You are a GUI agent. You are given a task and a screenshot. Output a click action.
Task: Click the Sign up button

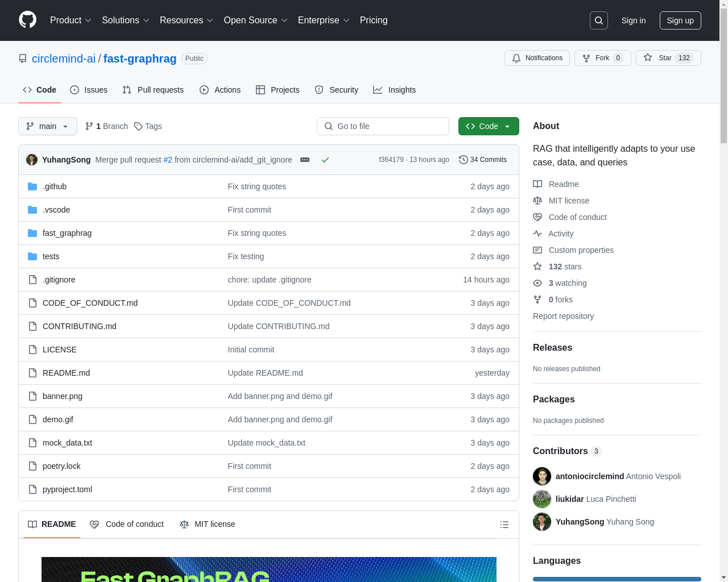[680, 20]
